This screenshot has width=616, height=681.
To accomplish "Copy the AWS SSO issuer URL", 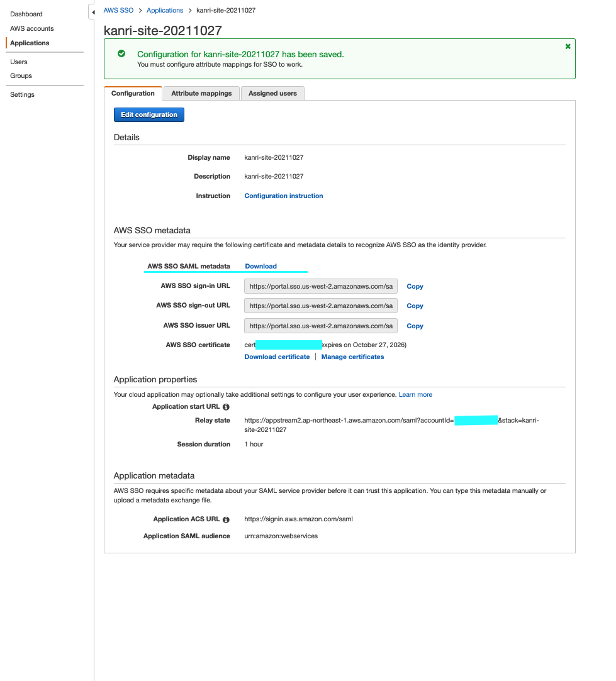I will coord(415,326).
